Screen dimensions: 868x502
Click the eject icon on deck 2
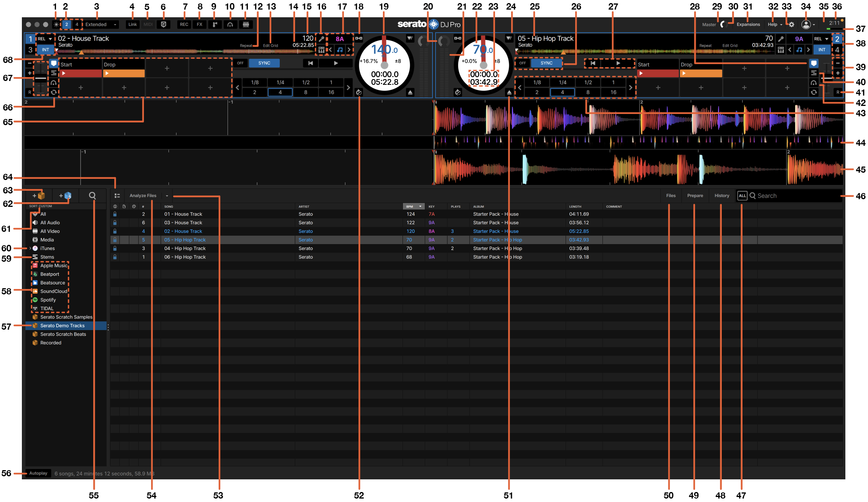pos(509,92)
